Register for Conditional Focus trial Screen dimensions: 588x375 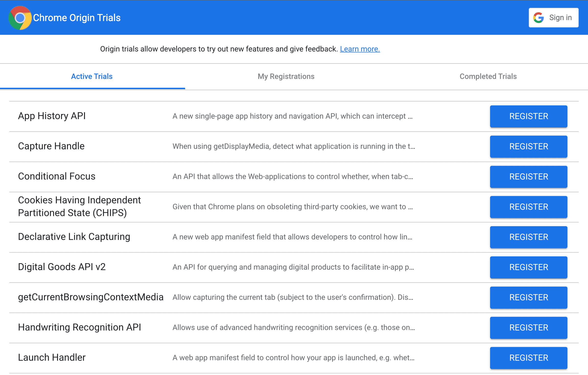point(528,177)
